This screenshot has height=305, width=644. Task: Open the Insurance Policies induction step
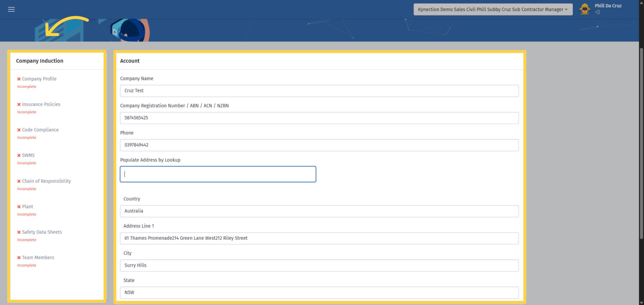(x=41, y=104)
